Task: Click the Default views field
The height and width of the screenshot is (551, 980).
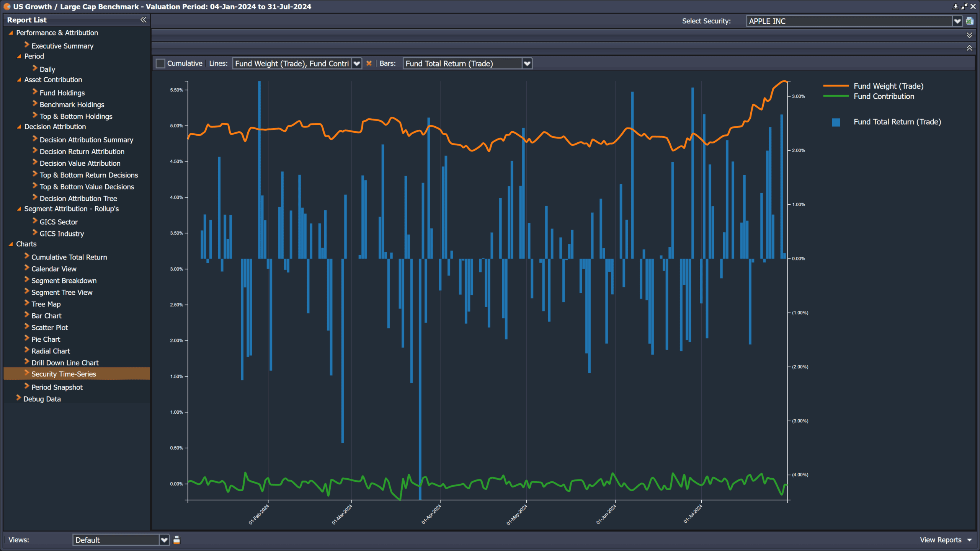Action: 116,540
